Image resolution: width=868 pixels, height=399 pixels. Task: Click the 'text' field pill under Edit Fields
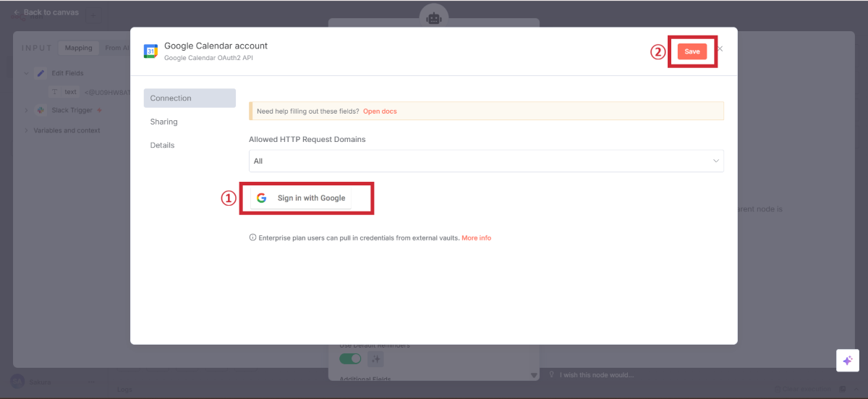pyautogui.click(x=65, y=92)
